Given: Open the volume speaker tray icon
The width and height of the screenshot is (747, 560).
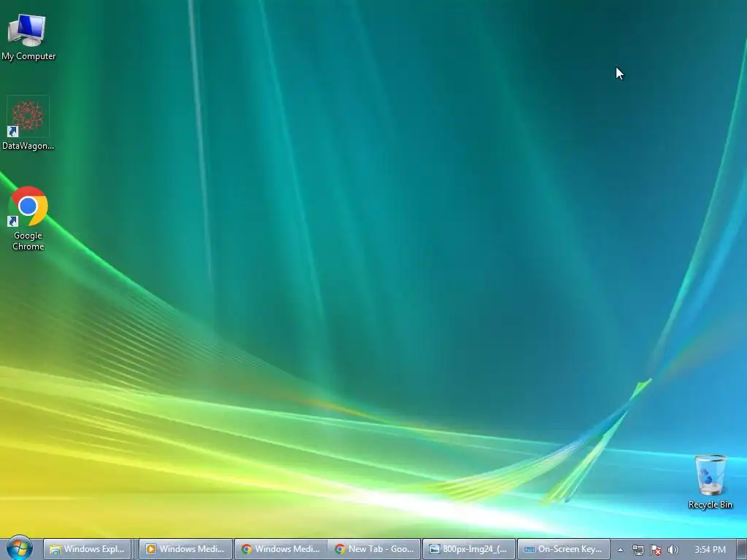Looking at the screenshot, I should (x=673, y=550).
